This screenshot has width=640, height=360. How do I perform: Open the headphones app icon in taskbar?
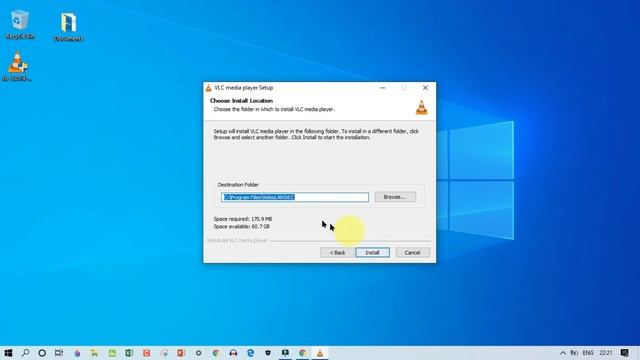(x=233, y=353)
